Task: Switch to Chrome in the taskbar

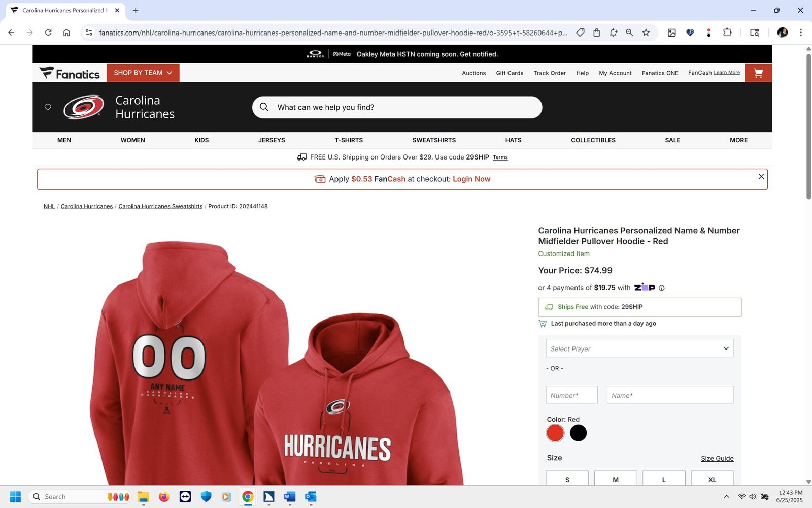Action: (x=248, y=497)
